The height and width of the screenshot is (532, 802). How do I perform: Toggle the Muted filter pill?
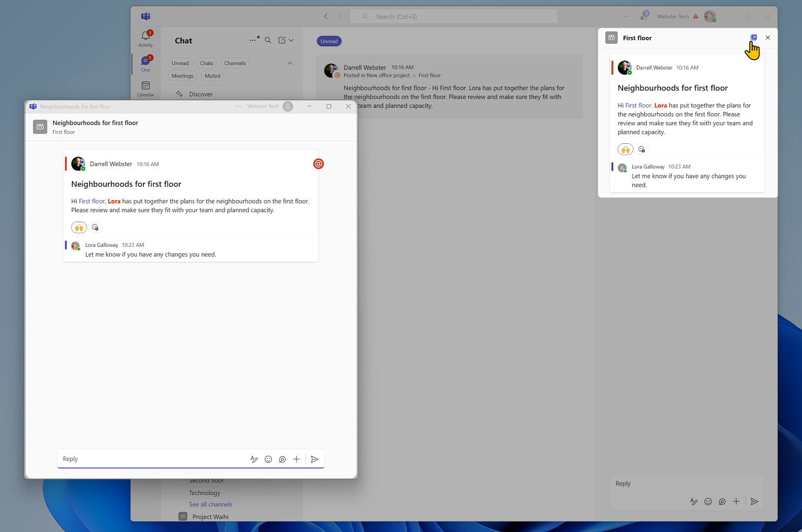pyautogui.click(x=212, y=75)
